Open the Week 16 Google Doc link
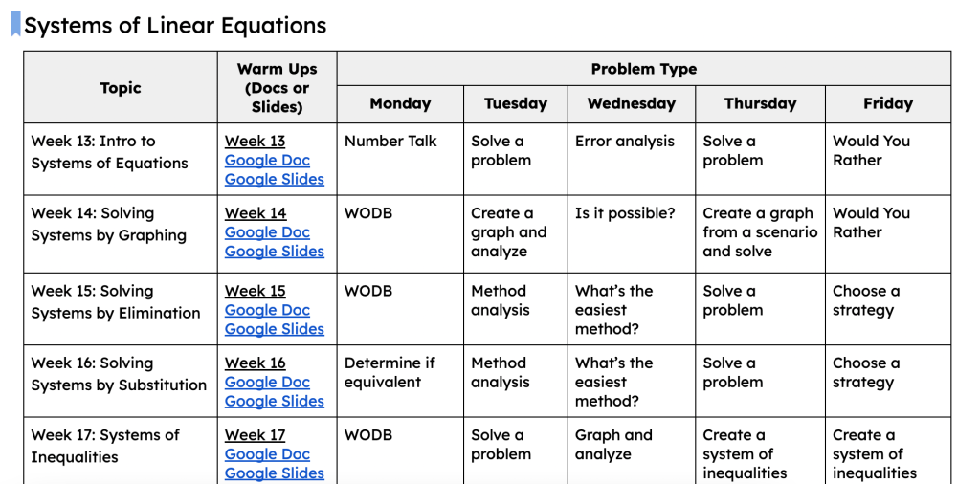 267,382
